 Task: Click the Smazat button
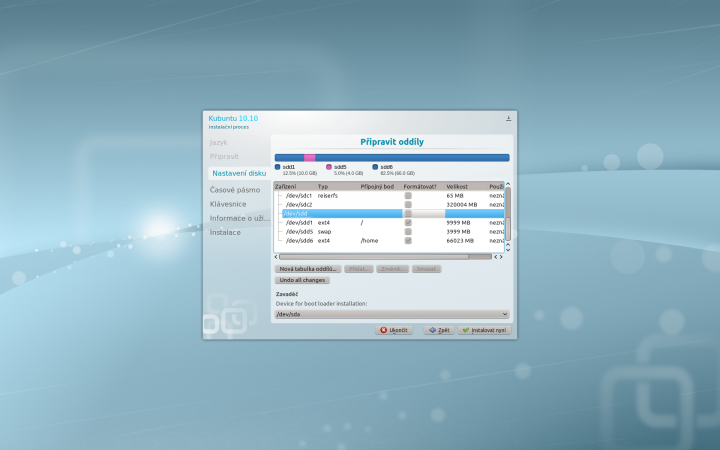(427, 269)
